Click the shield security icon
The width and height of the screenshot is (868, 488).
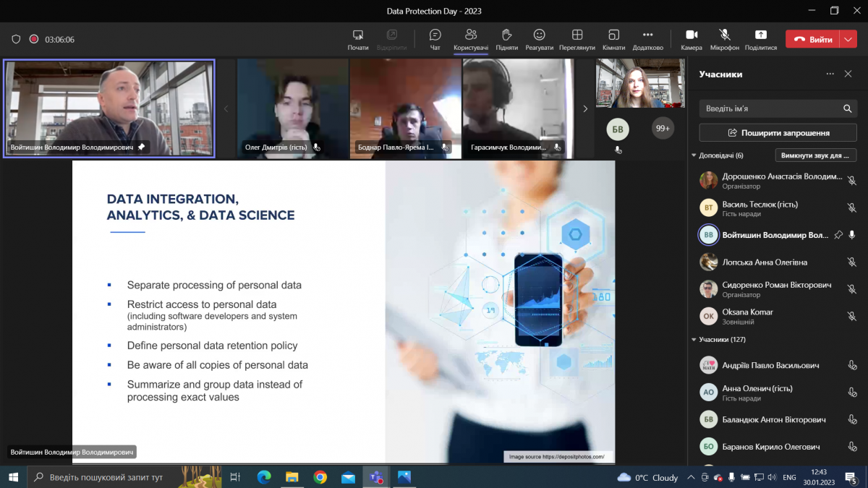tap(16, 39)
